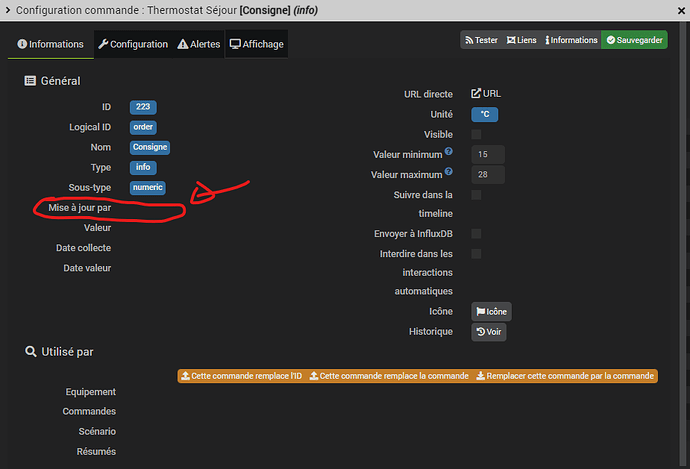Click the Scénario label under Utilisé par
This screenshot has width=690, height=469.
(x=97, y=432)
